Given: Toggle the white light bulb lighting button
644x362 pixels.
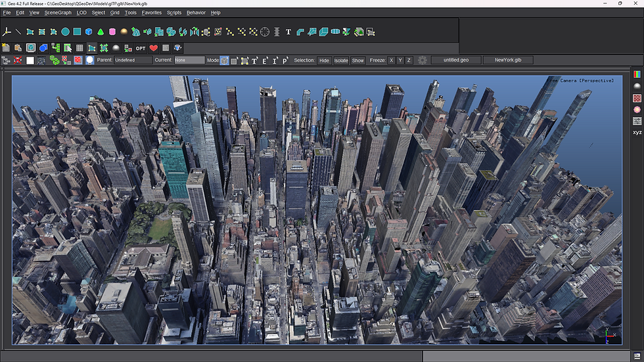Looking at the screenshot, I should click(x=89, y=60).
